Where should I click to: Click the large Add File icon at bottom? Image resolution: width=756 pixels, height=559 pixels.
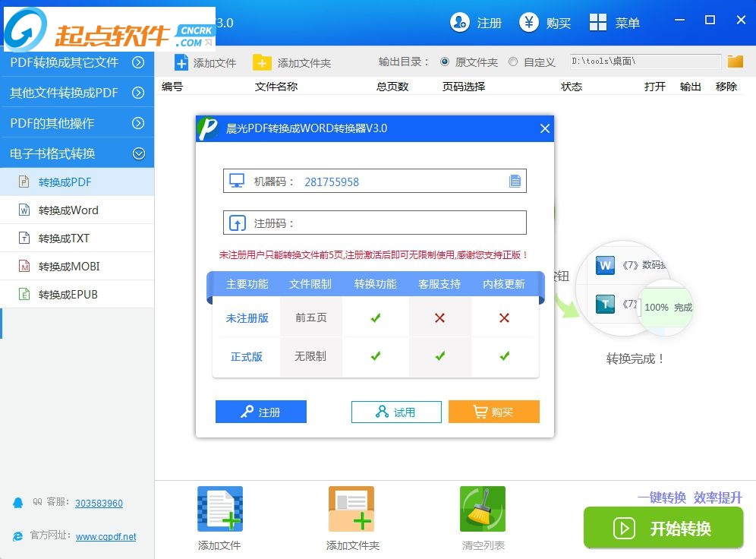tap(220, 509)
